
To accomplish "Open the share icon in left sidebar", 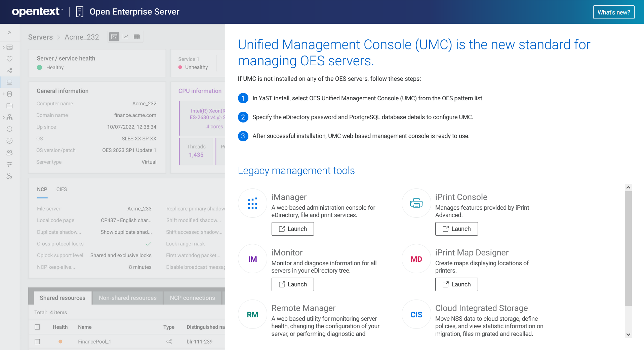I will tap(9, 71).
